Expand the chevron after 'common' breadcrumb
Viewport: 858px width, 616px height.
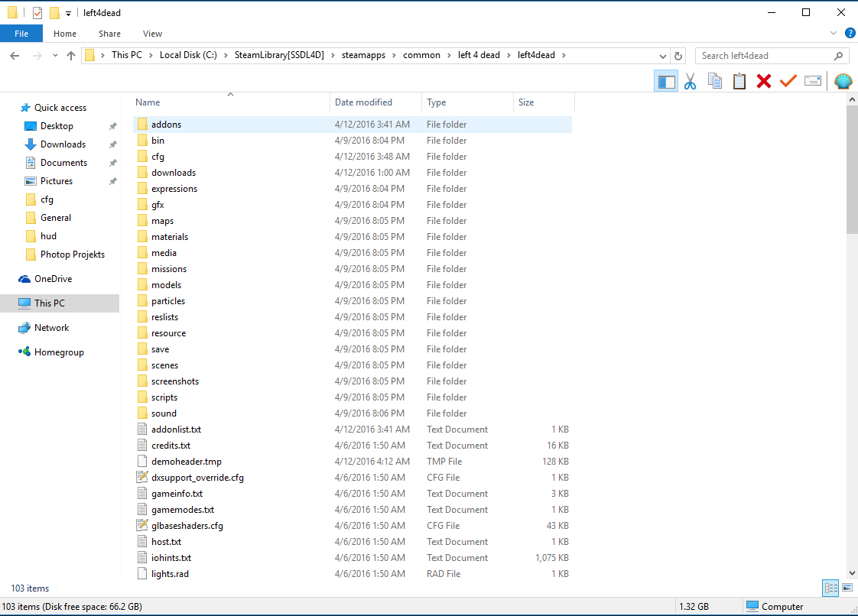coord(449,55)
